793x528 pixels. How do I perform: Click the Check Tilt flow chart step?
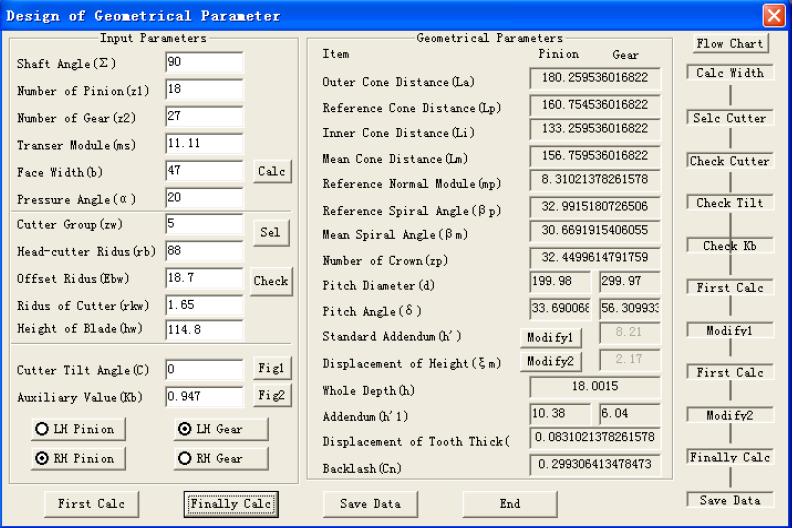coord(730,203)
